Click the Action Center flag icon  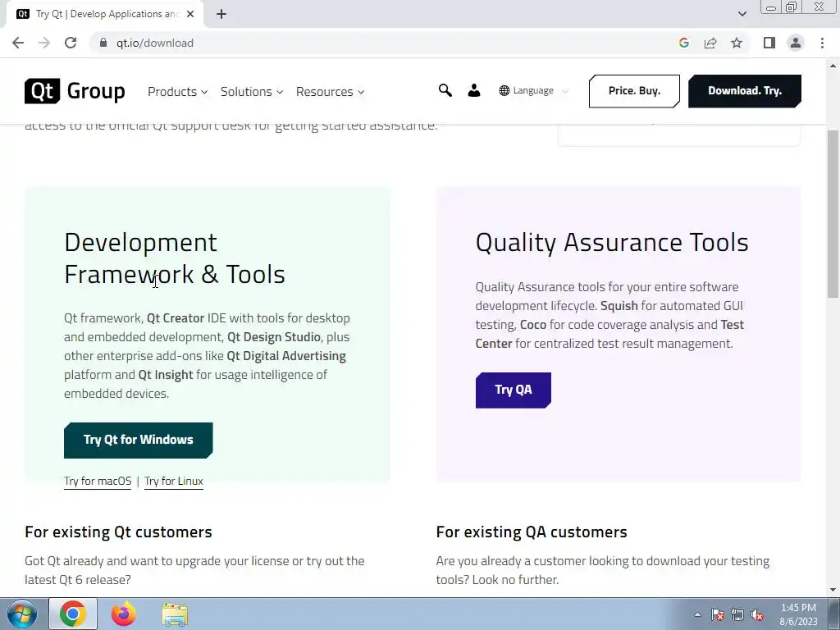(x=717, y=614)
